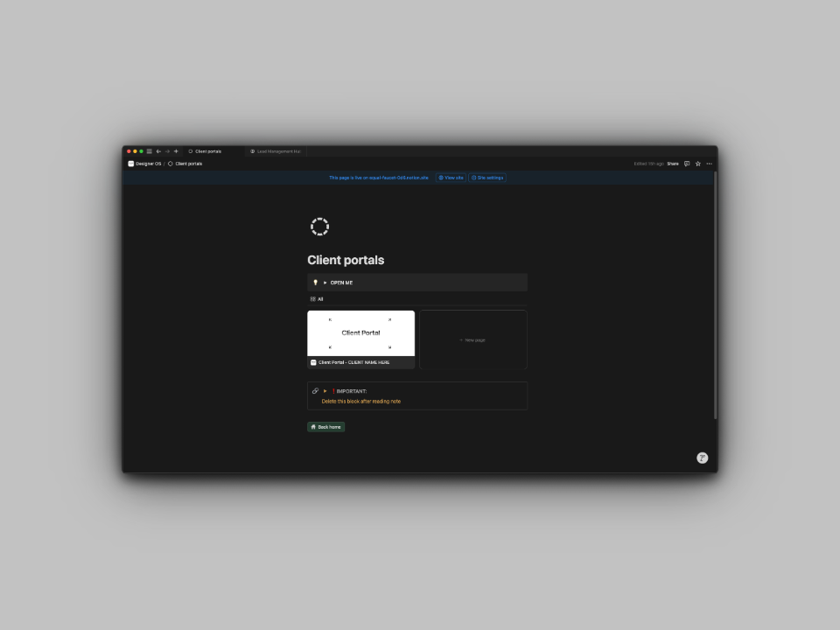Open the help button at bottom right

[703, 458]
